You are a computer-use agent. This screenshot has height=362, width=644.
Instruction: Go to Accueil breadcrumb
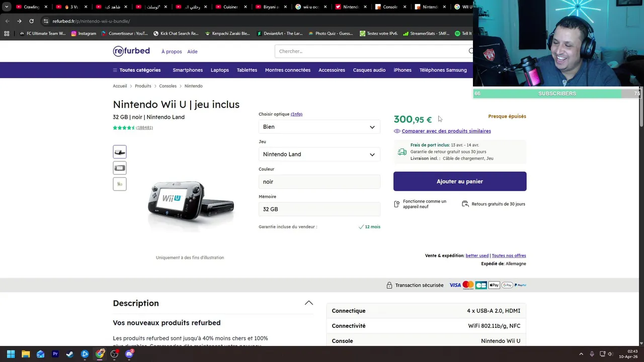120,86
